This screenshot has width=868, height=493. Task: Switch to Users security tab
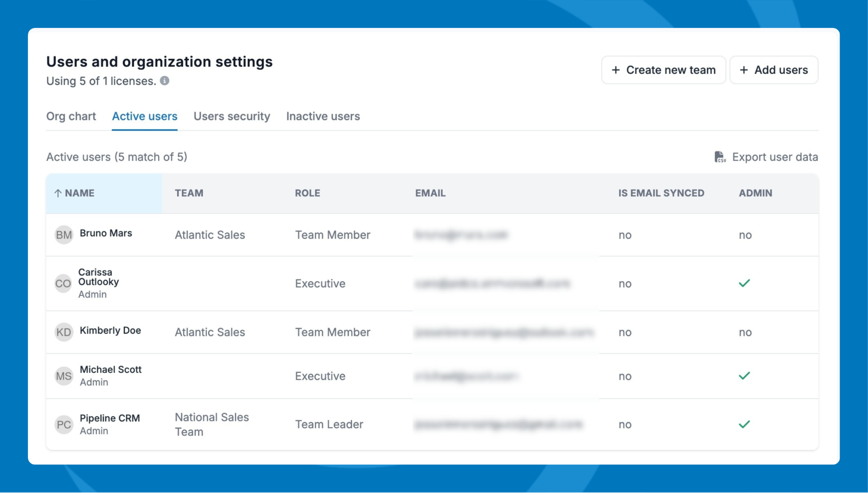click(232, 116)
